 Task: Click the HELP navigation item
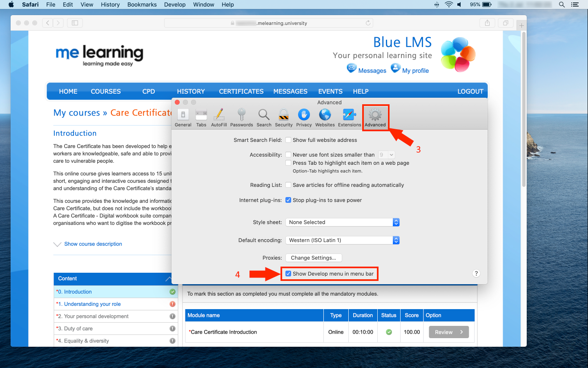361,92
